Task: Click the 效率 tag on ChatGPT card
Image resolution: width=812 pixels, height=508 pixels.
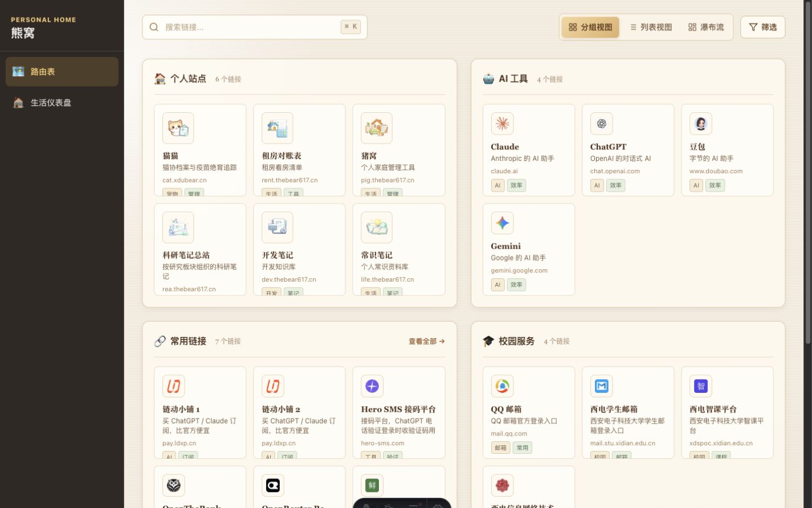Action: tap(616, 185)
